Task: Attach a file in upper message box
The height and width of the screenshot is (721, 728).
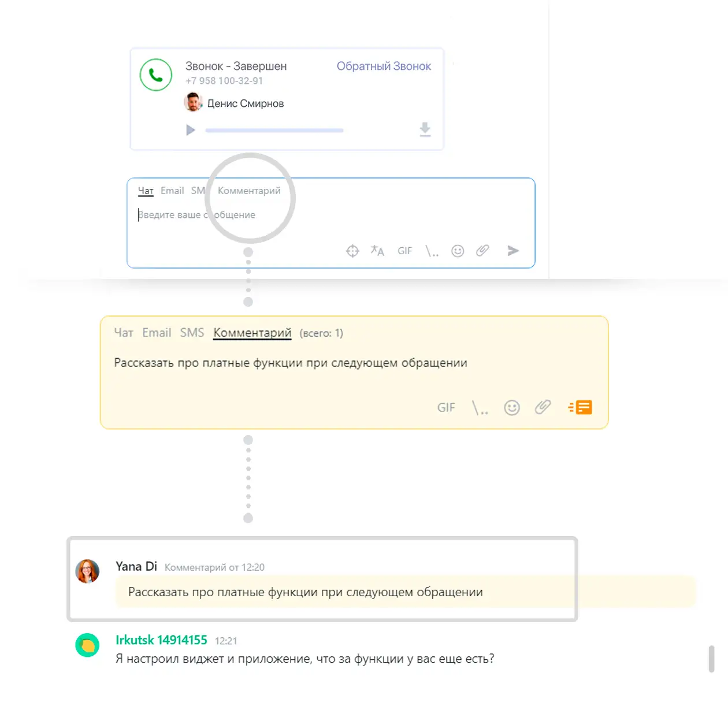Action: point(482,250)
